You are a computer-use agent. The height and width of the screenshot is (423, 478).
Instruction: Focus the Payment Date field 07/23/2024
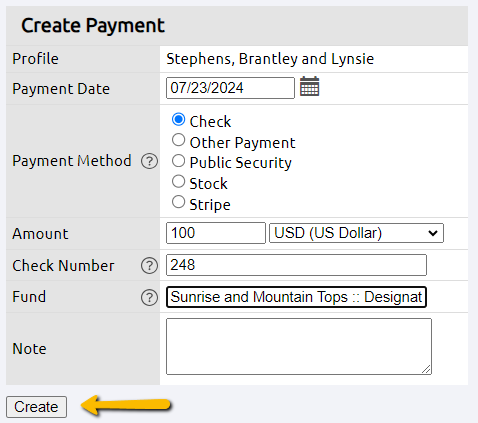point(230,88)
